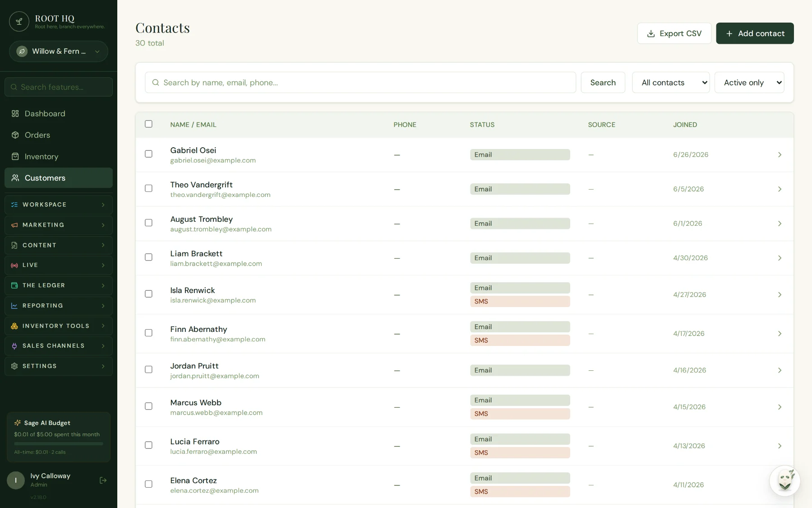
Task: Check the box for Gabriel Osei
Action: (148, 154)
